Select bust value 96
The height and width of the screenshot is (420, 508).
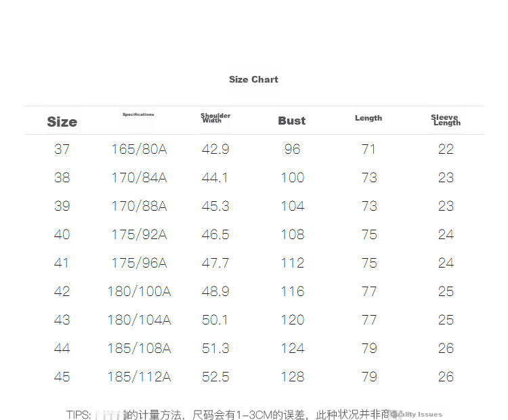(x=292, y=149)
